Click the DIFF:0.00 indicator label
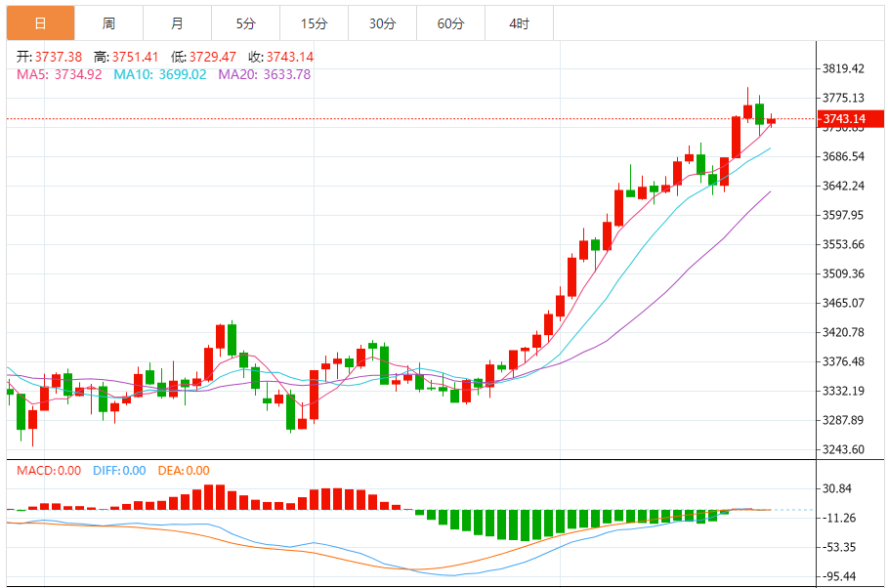 pyautogui.click(x=119, y=470)
